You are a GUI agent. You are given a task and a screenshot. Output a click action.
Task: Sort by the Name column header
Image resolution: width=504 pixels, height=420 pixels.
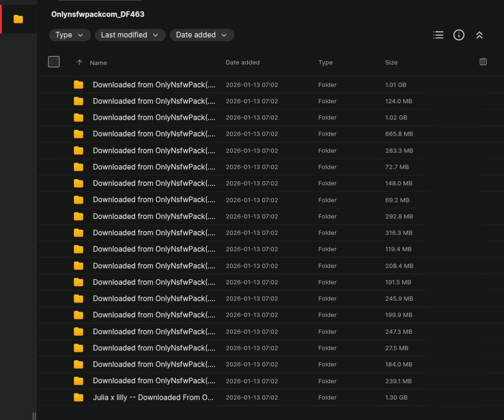point(98,63)
